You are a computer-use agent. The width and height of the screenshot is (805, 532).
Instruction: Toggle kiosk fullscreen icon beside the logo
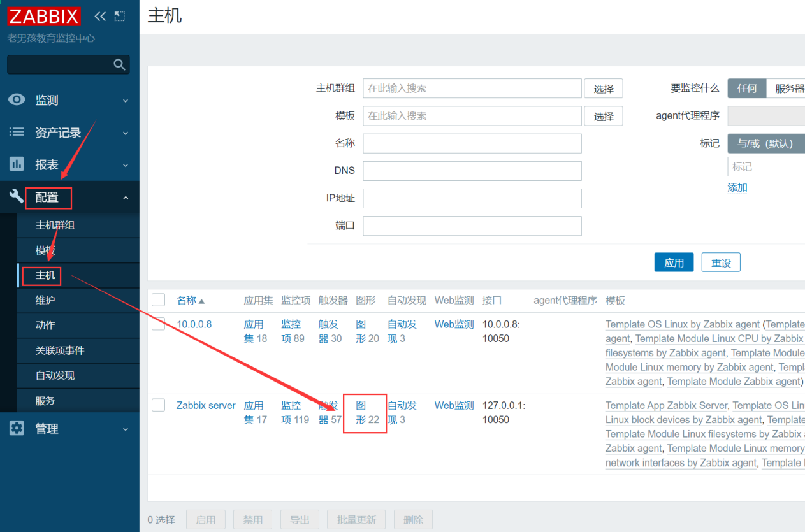(x=119, y=16)
